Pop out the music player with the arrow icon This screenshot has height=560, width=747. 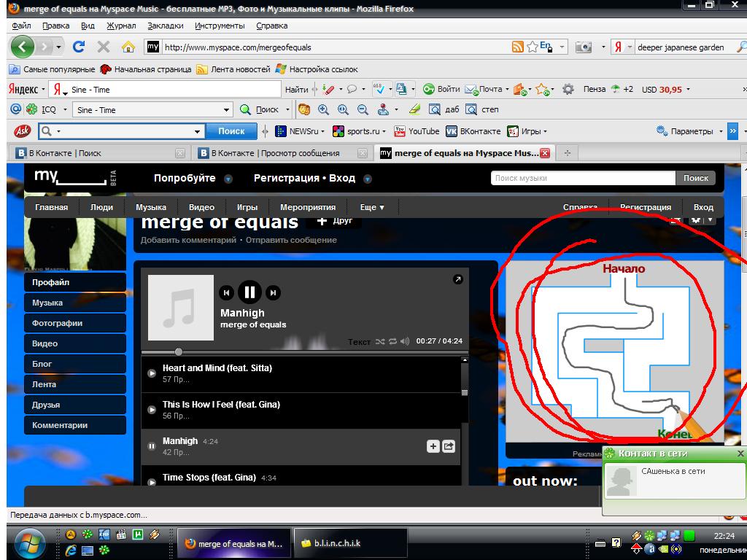pyautogui.click(x=458, y=279)
